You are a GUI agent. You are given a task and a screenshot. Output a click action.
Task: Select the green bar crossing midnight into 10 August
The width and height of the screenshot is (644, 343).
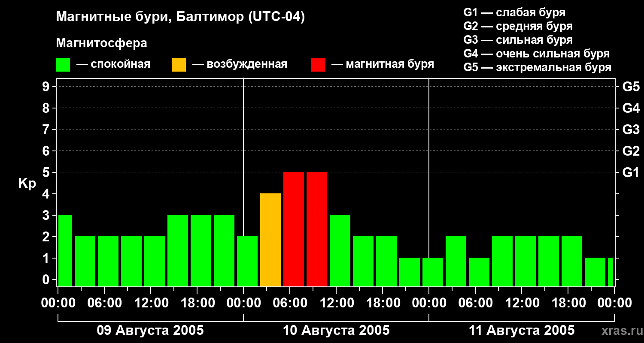point(247,261)
